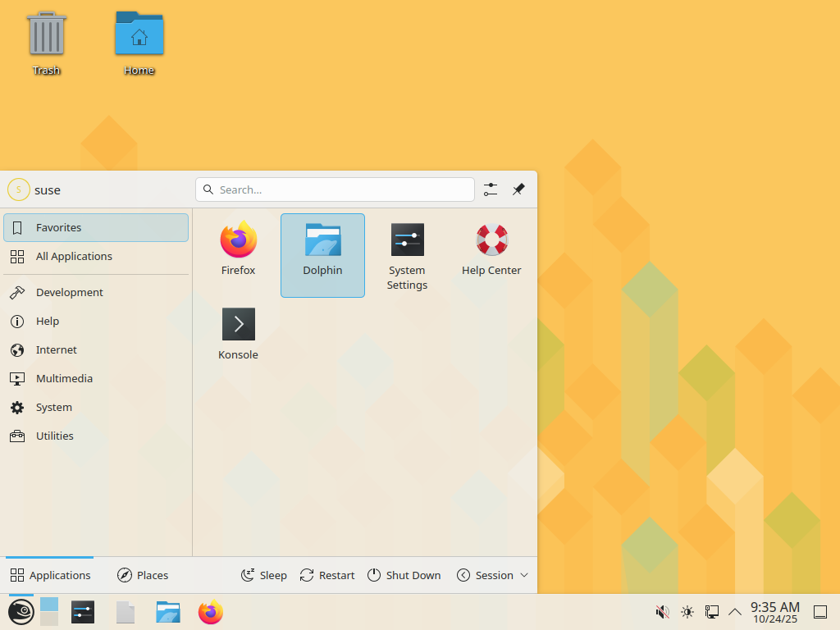Unmute the audio via the tray speaker icon
This screenshot has height=630, width=840.
pos(661,612)
